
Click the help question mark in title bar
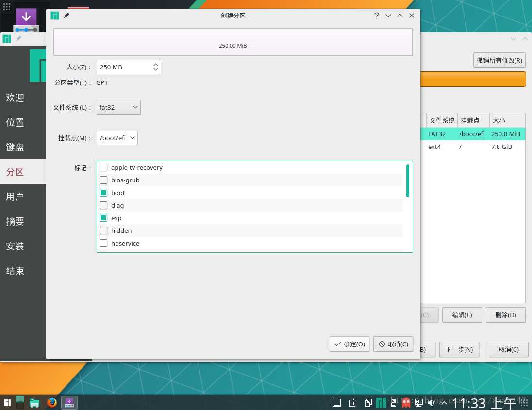click(x=377, y=16)
